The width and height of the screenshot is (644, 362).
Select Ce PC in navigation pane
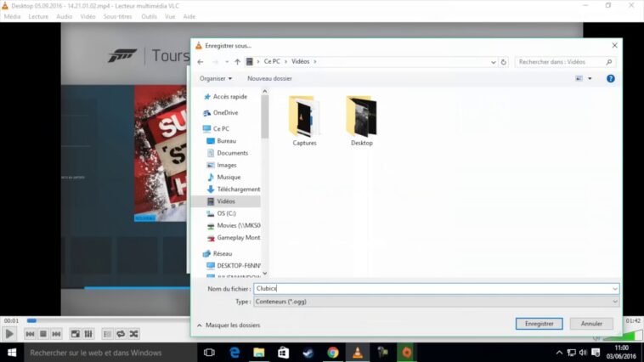click(217, 128)
